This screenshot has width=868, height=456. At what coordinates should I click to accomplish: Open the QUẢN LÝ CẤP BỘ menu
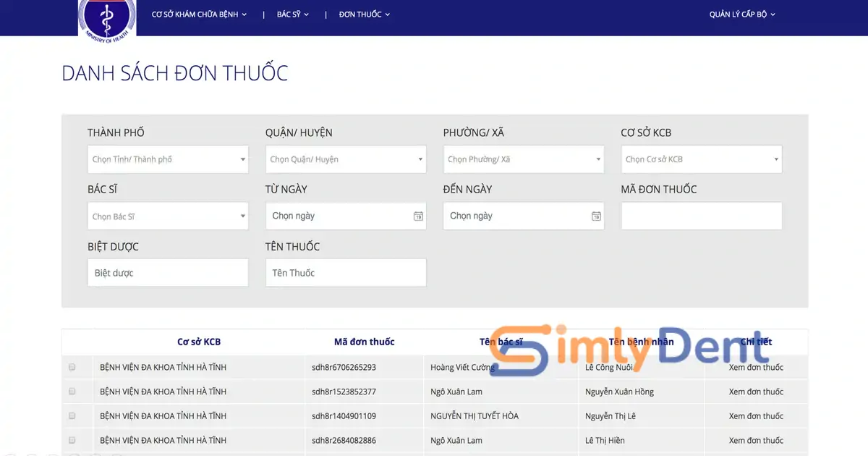tap(742, 14)
